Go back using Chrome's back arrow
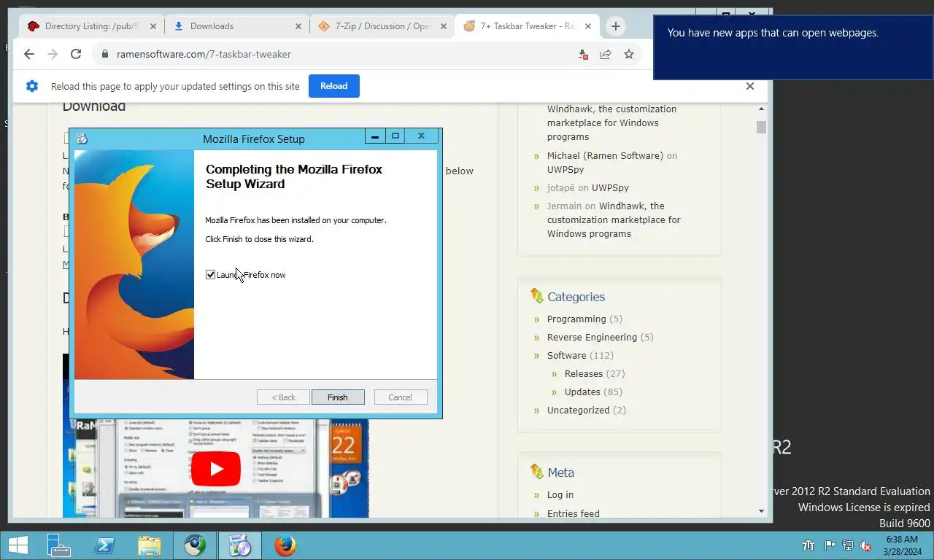Image resolution: width=934 pixels, height=560 pixels. pyautogui.click(x=28, y=54)
